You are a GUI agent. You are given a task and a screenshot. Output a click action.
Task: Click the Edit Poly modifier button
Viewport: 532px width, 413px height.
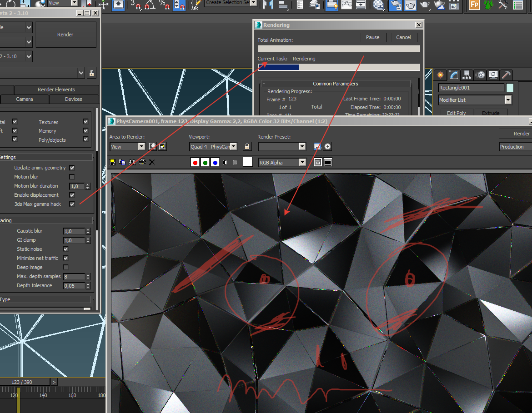coord(457,113)
